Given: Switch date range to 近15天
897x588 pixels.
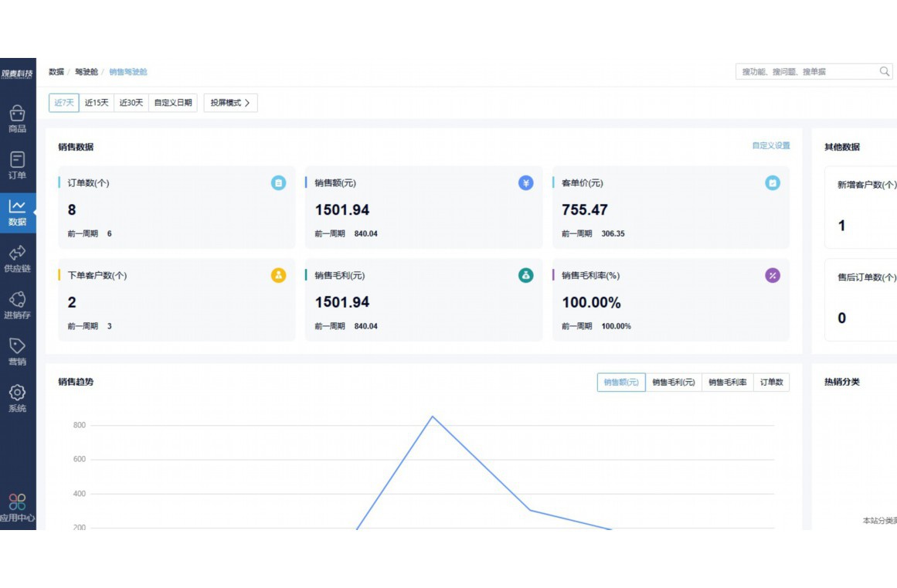Looking at the screenshot, I should pos(97,103).
